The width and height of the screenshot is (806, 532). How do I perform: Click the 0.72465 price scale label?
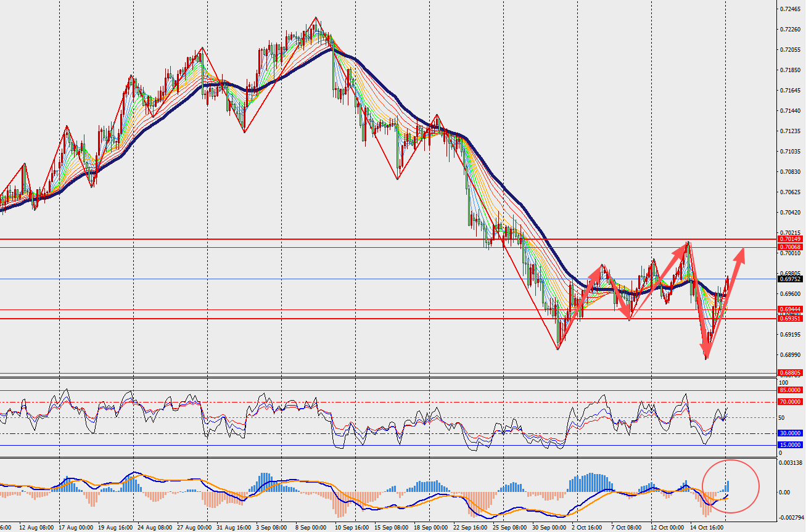tap(790, 9)
